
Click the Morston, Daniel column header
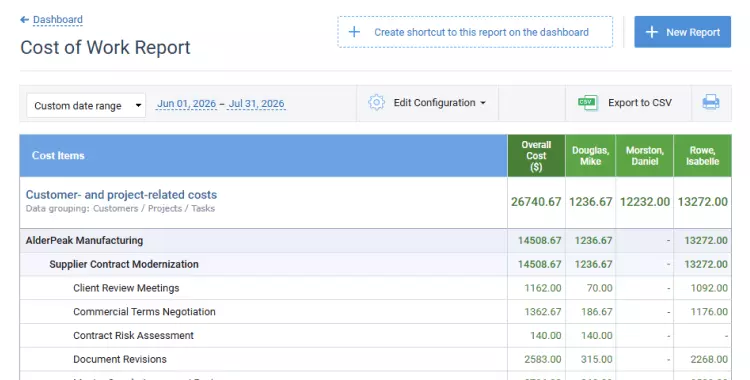point(644,156)
